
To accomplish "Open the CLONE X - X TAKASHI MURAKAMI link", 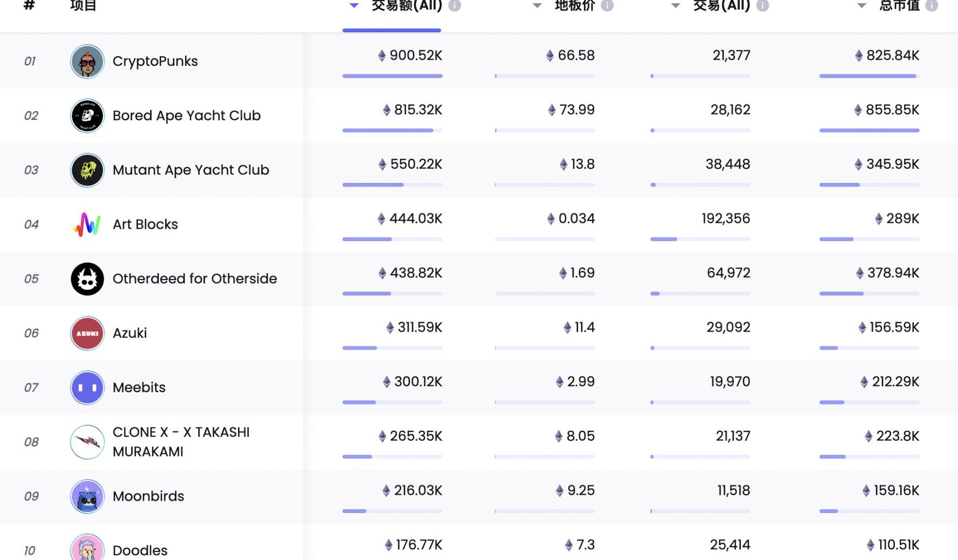I will pyautogui.click(x=181, y=442).
